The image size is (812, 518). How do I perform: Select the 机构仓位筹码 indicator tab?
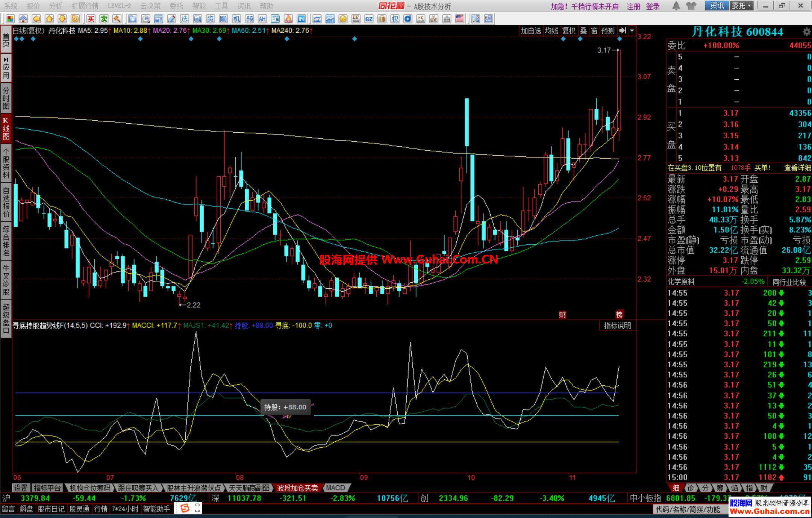[90, 488]
